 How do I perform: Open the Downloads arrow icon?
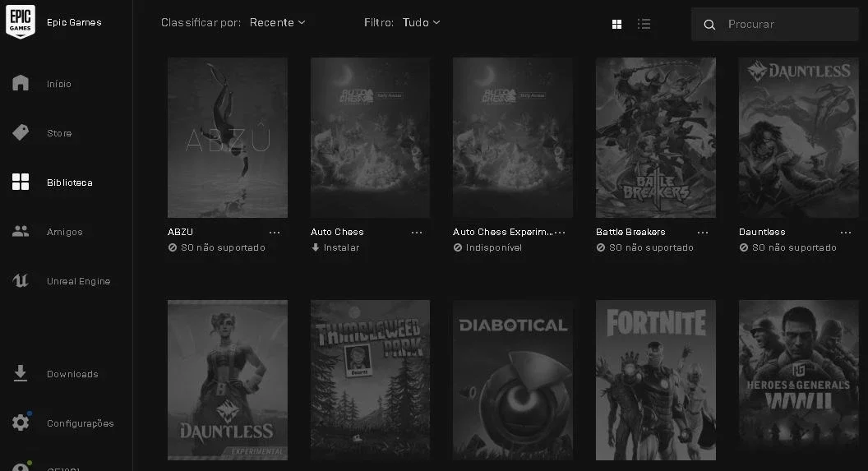tap(21, 373)
